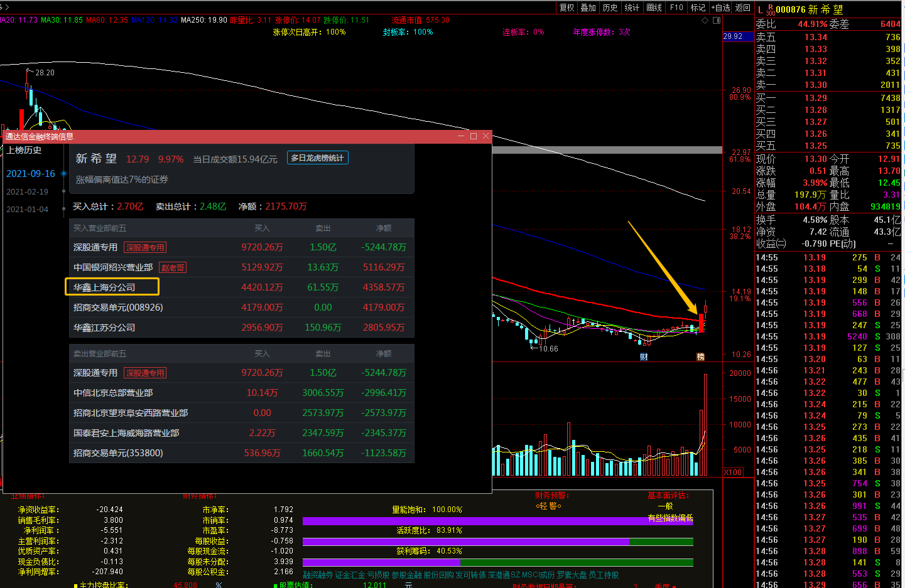Click the 财 marker under the chart
Viewport: 905px width, 588px height.
pos(644,356)
